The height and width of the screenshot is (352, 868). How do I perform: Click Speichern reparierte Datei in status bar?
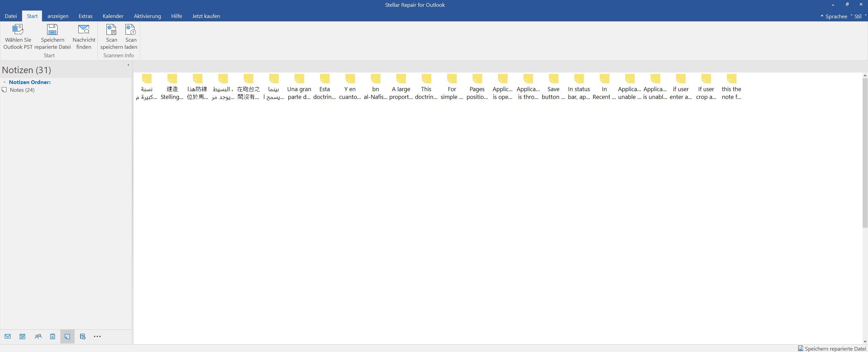point(832,349)
